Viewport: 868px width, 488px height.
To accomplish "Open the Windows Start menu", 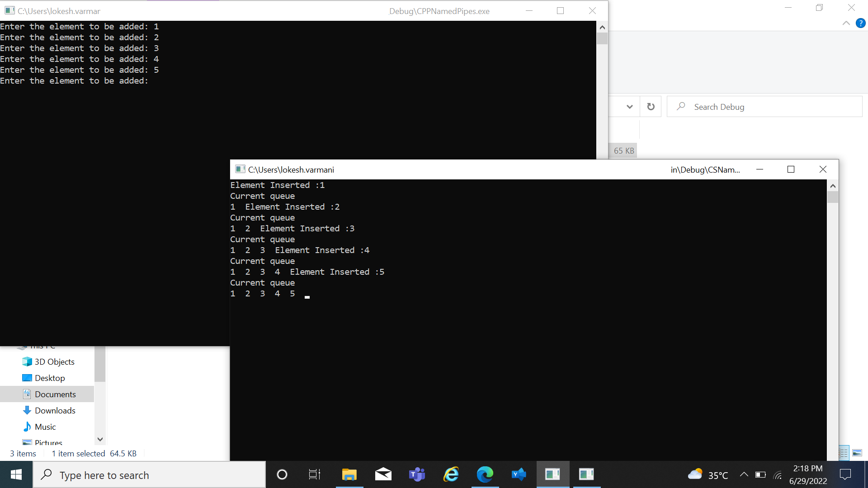I will coord(16,474).
